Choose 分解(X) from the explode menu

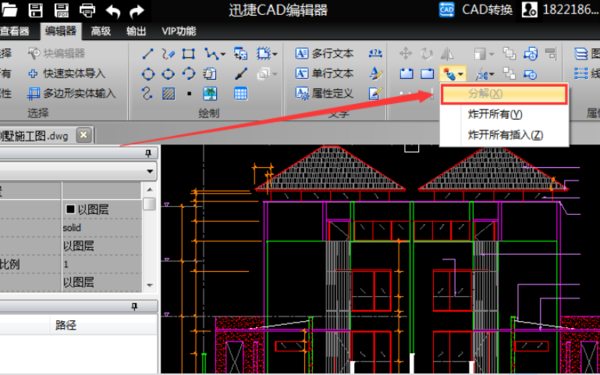pos(504,94)
